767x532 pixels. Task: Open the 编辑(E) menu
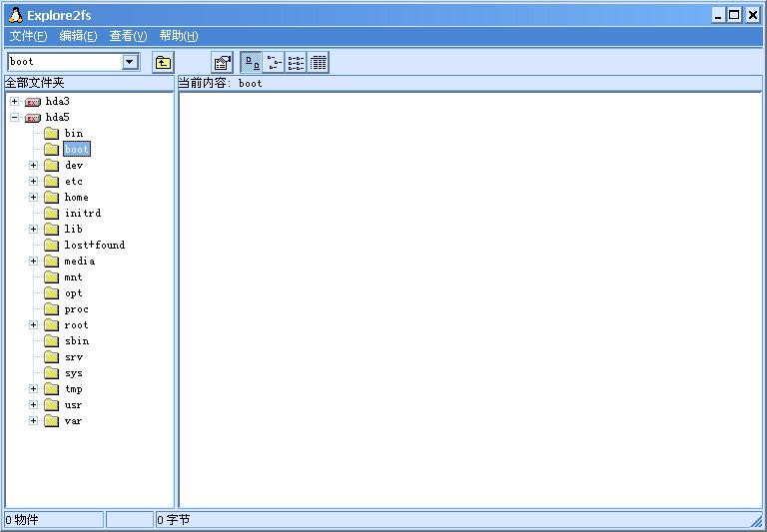78,36
